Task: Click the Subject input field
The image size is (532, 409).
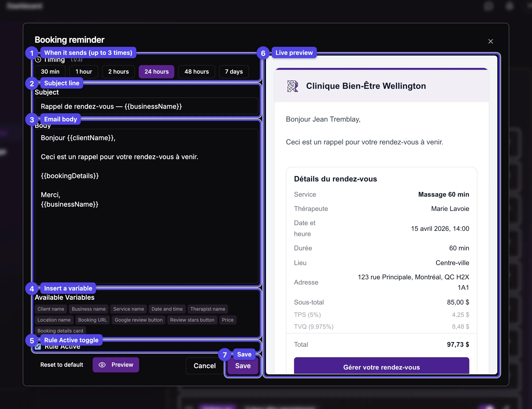Action: pos(147,106)
